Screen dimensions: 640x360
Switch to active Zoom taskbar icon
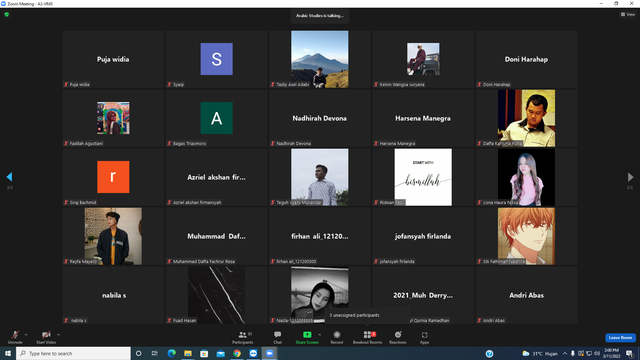pos(269,353)
